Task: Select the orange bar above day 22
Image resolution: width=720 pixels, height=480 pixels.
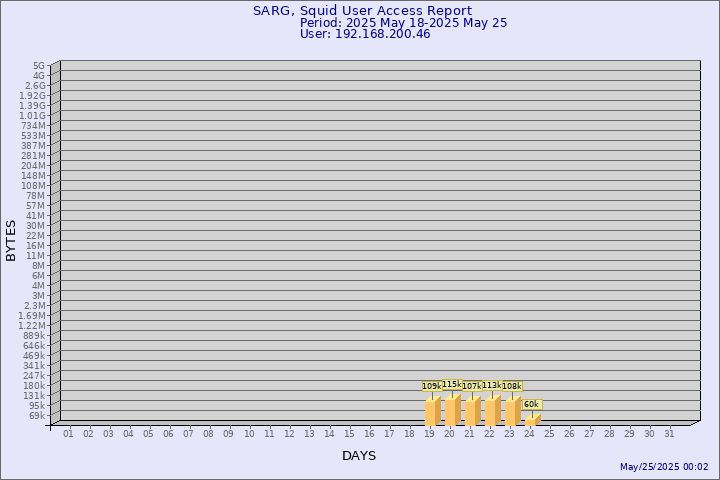Action: point(492,411)
